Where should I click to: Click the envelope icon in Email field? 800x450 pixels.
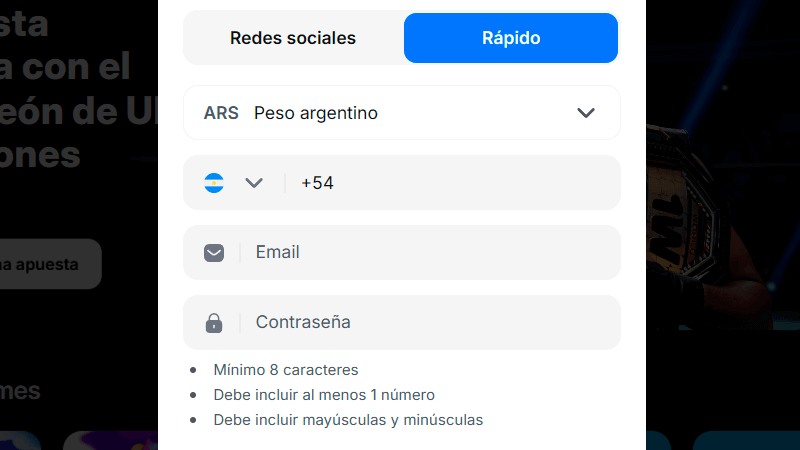click(214, 253)
